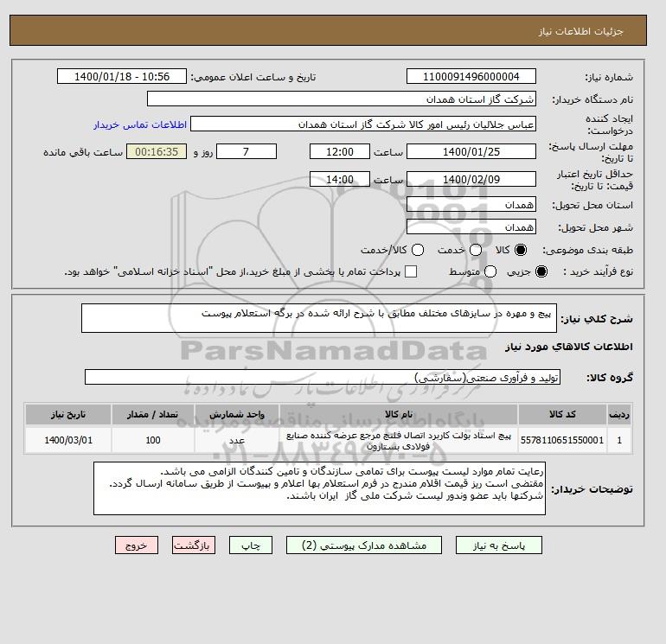Click the واحد شمارش column header
This screenshot has width=666, height=644.
point(237,414)
